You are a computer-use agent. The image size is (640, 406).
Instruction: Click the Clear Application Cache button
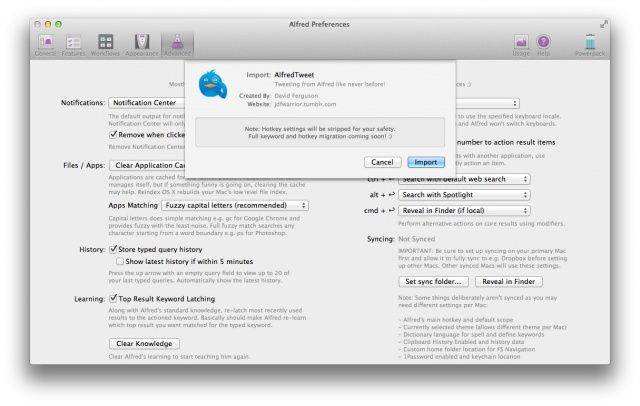click(147, 165)
